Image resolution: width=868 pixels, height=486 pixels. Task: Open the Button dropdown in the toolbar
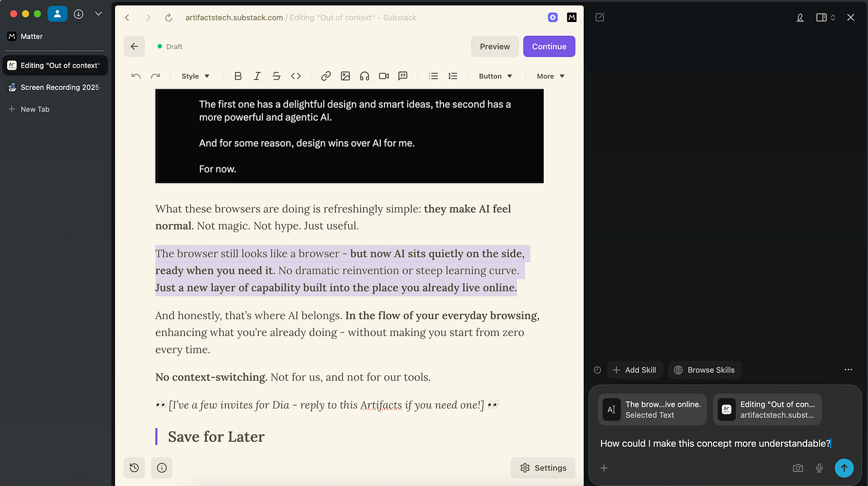tap(495, 76)
